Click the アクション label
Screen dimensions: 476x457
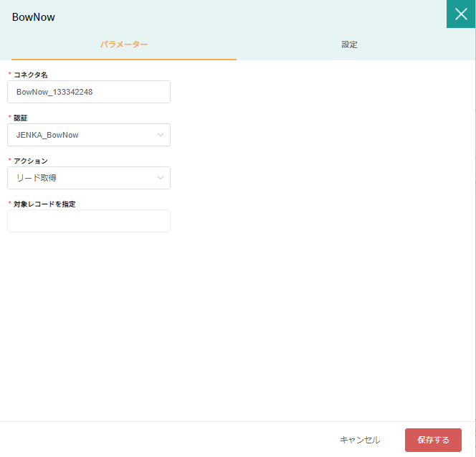click(x=31, y=161)
